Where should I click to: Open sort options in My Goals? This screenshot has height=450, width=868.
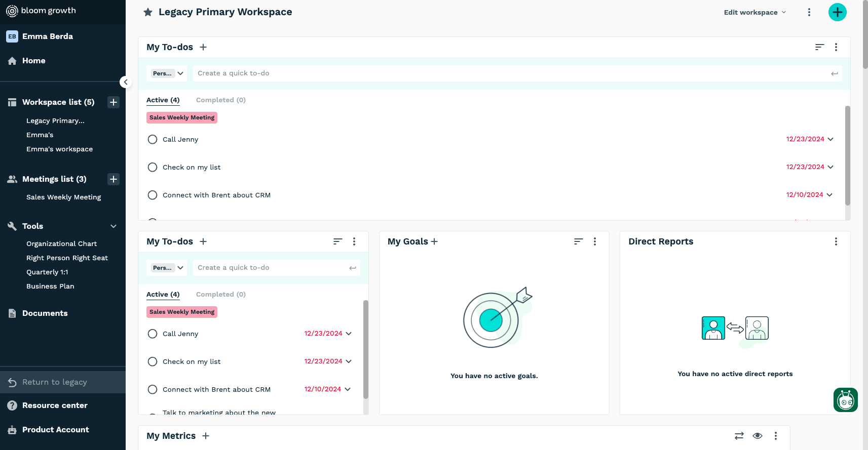(x=578, y=241)
